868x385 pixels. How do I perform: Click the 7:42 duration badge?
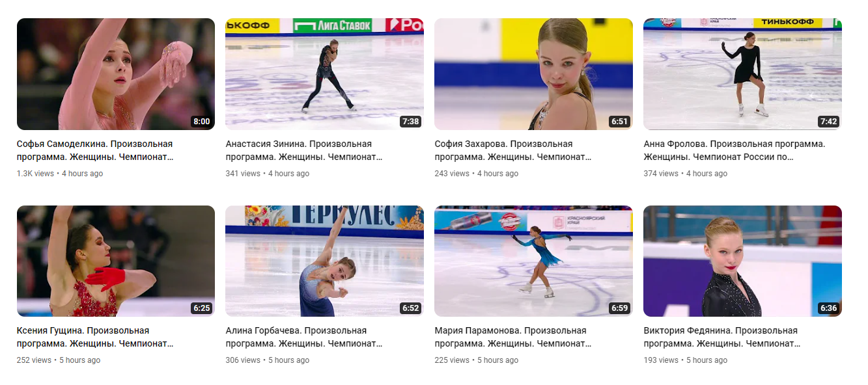pyautogui.click(x=828, y=122)
